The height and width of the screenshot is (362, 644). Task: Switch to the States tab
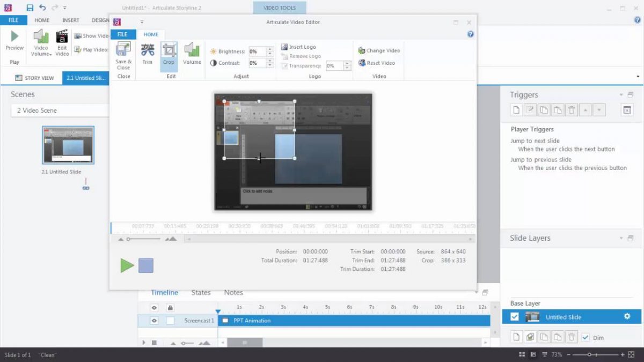click(201, 292)
